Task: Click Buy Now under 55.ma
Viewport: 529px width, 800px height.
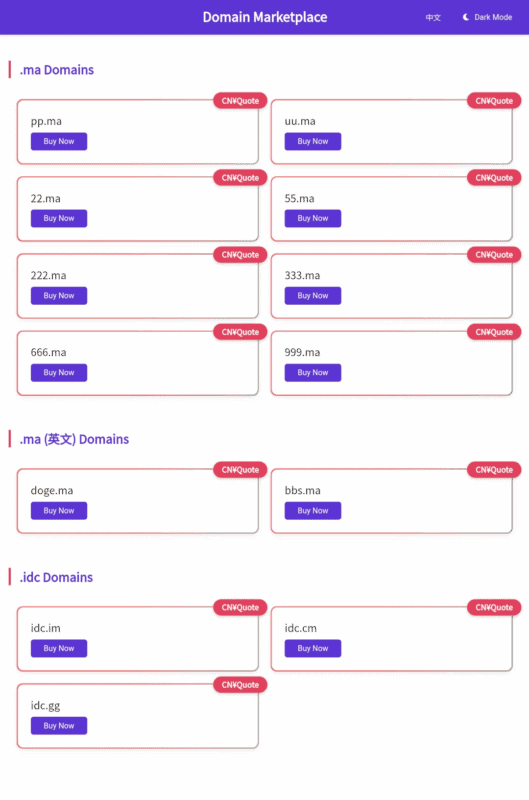Action: [313, 218]
